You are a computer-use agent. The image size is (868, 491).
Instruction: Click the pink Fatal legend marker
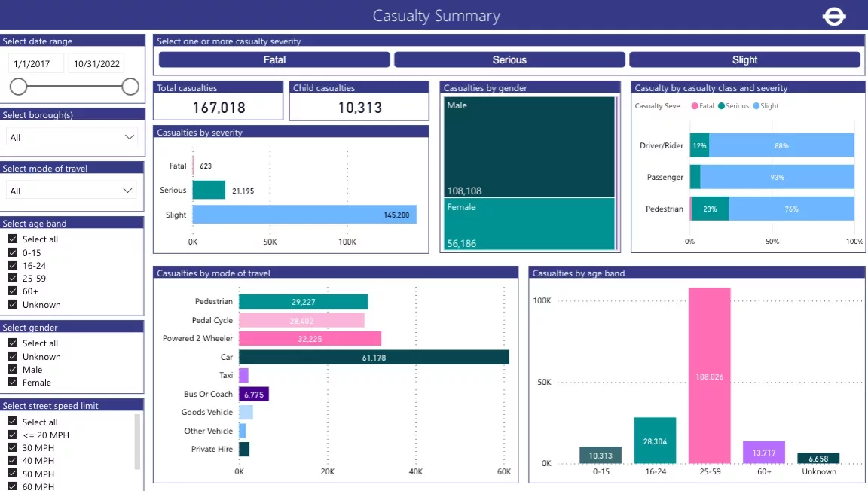tap(695, 106)
